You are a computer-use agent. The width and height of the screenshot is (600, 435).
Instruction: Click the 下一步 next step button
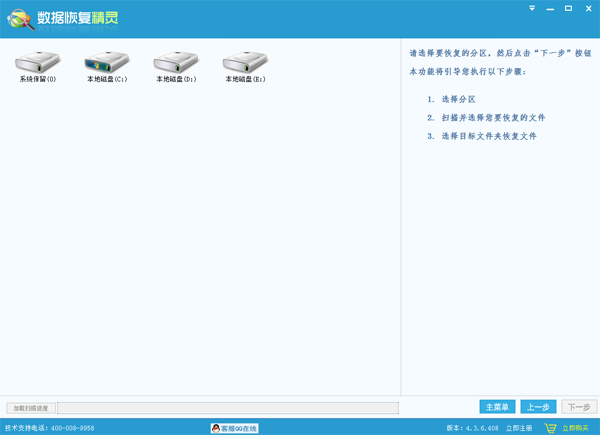579,407
